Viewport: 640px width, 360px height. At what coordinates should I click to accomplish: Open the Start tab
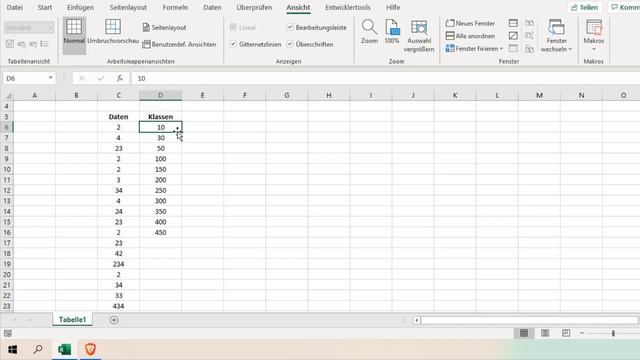45,7
